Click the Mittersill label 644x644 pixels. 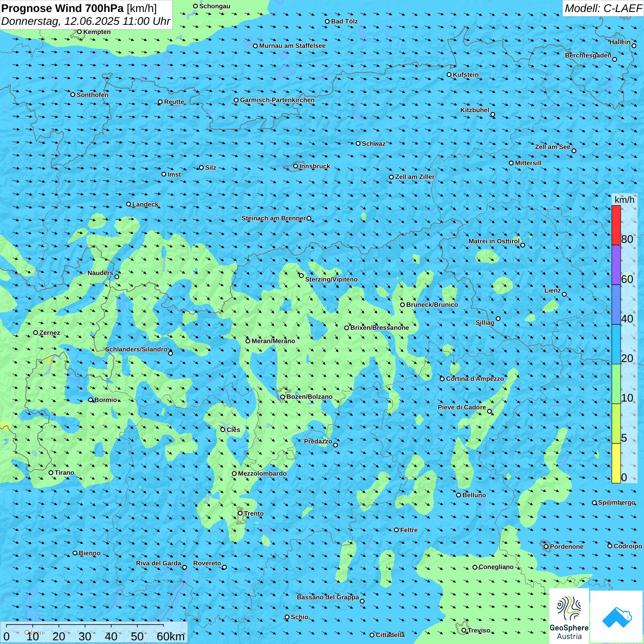pos(528,163)
